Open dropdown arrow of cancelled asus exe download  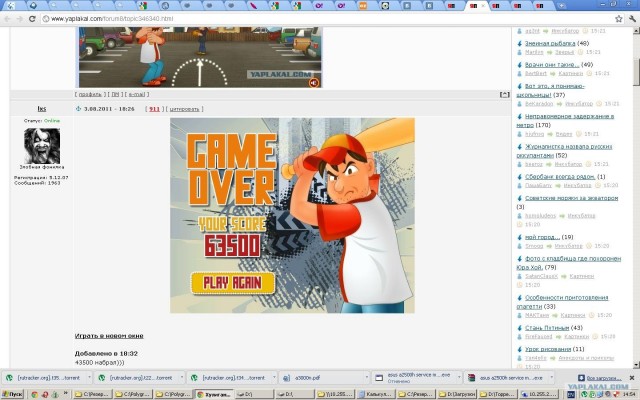(x=459, y=378)
